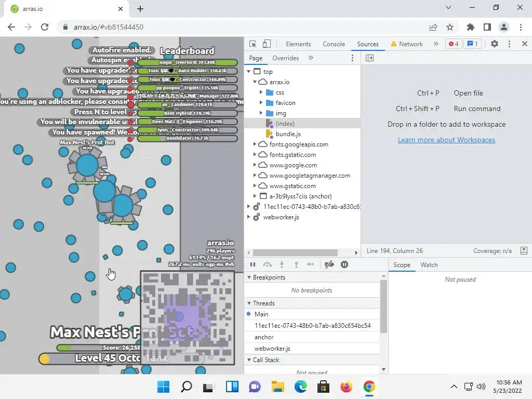Click navigator horizontal scrollbar
The image size is (532, 399).
tap(295, 253)
